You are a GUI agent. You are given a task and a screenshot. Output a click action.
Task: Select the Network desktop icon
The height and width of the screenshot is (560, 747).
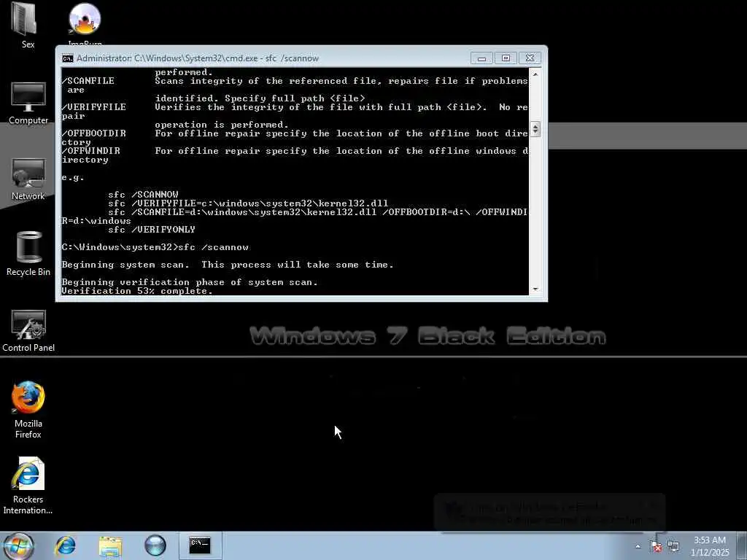tap(28, 179)
